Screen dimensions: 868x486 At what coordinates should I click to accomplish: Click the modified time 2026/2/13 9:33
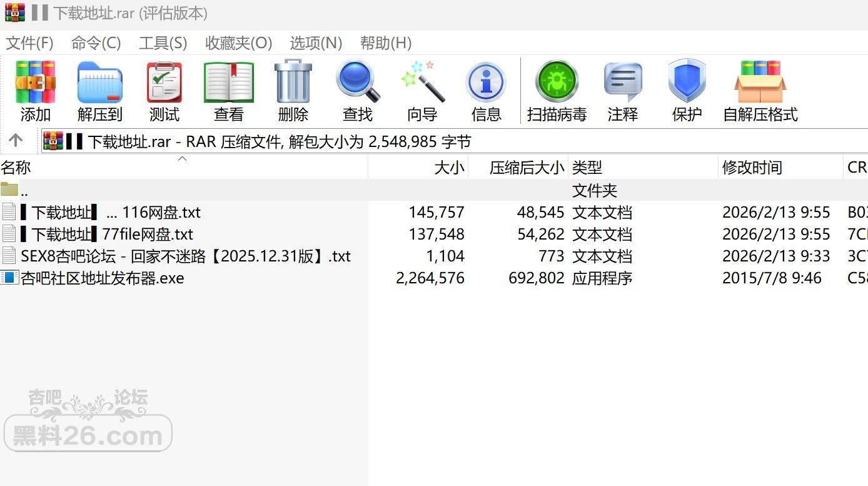point(776,256)
